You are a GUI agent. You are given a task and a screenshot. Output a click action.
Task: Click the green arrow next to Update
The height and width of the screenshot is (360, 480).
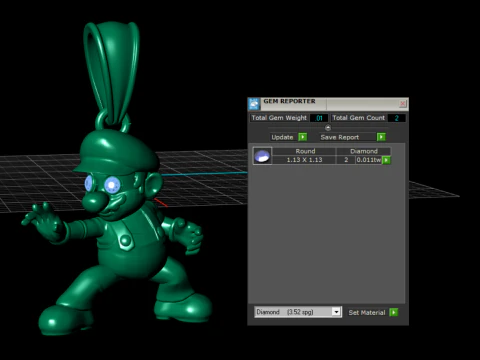pos(303,137)
